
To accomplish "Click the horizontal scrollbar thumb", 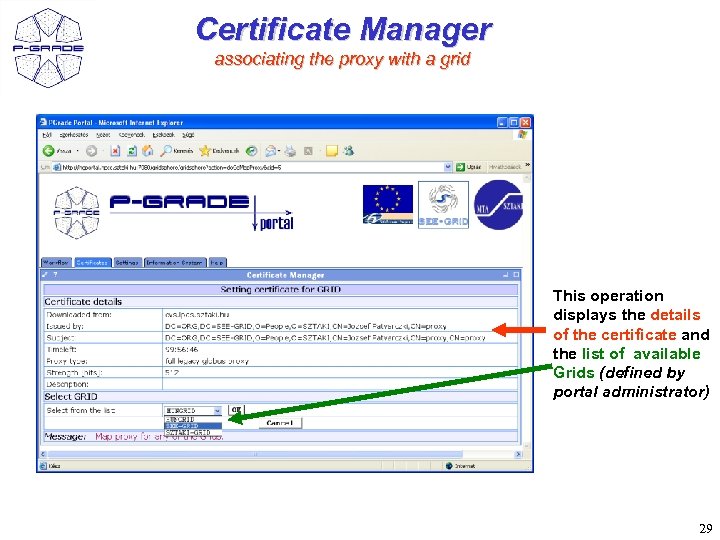I will 256,454.
